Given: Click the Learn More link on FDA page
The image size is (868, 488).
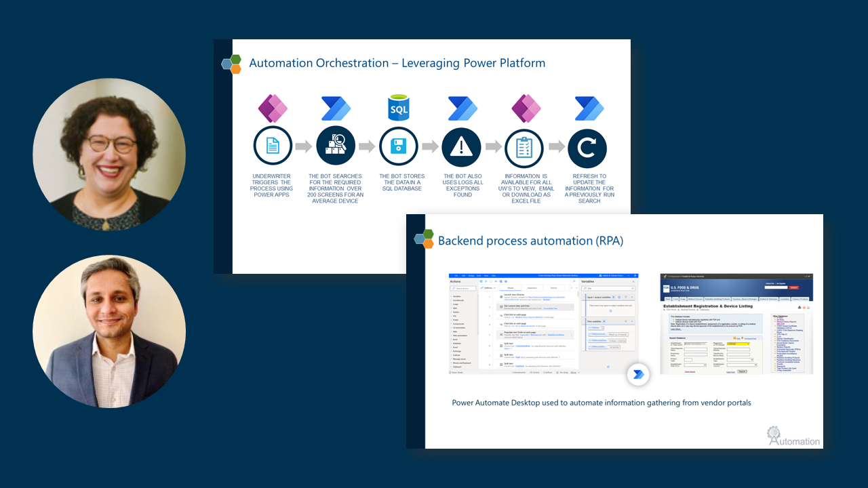Looking at the screenshot, I should tap(676, 329).
